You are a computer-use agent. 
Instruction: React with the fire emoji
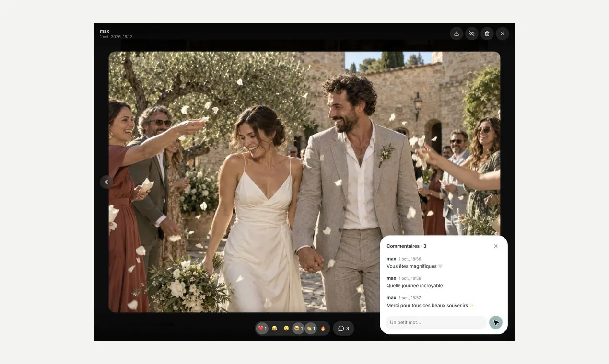click(x=323, y=329)
